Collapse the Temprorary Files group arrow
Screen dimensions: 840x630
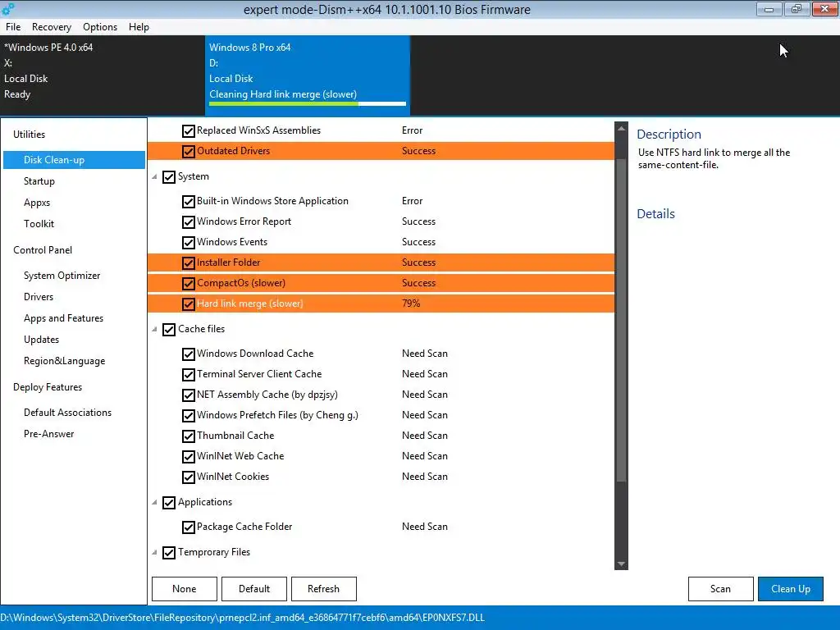tap(154, 552)
